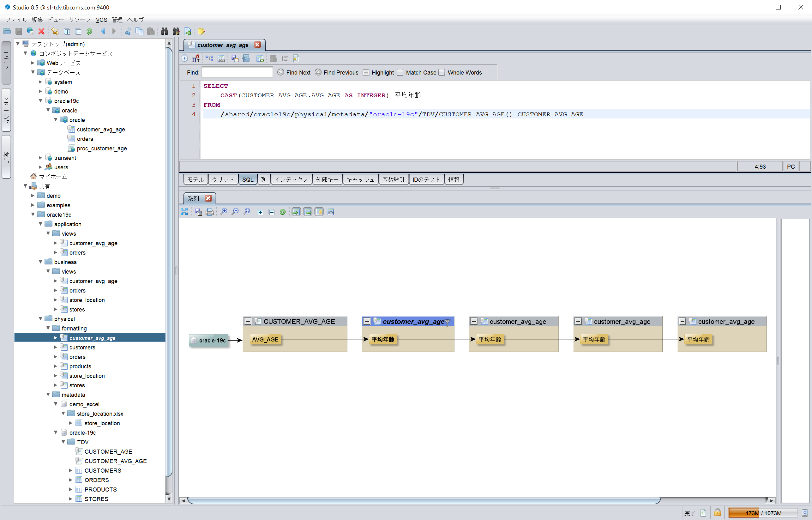This screenshot has height=520, width=812.
Task: Collapse the business folder
Action: point(40,262)
